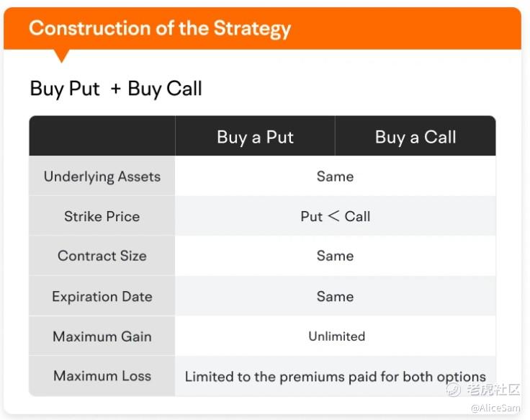Click the Construction of the Strategy title

click(x=160, y=28)
